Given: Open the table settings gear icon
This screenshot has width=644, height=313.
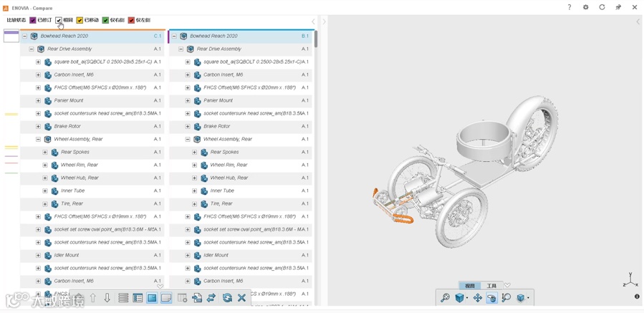Looking at the screenshot, I should click(183, 298).
